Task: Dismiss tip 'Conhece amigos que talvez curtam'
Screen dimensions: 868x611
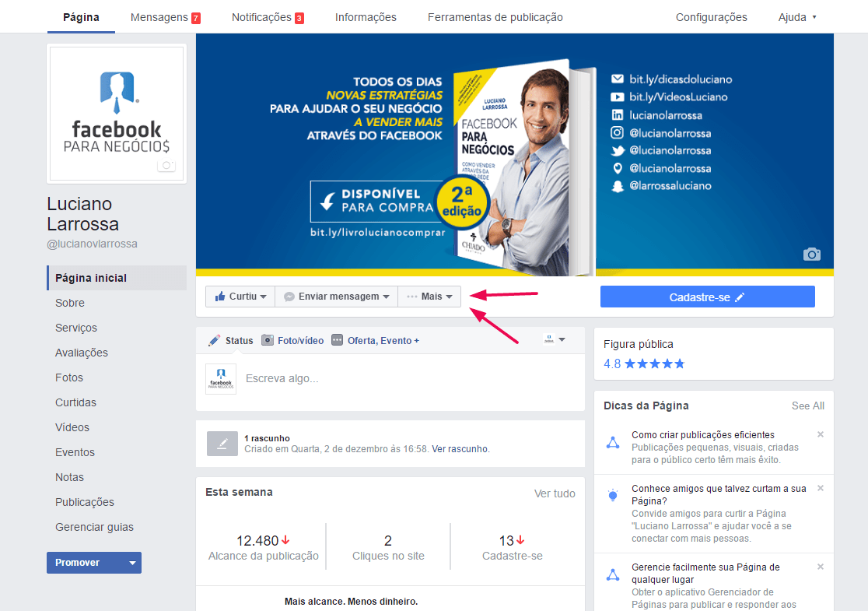Action: (x=821, y=488)
